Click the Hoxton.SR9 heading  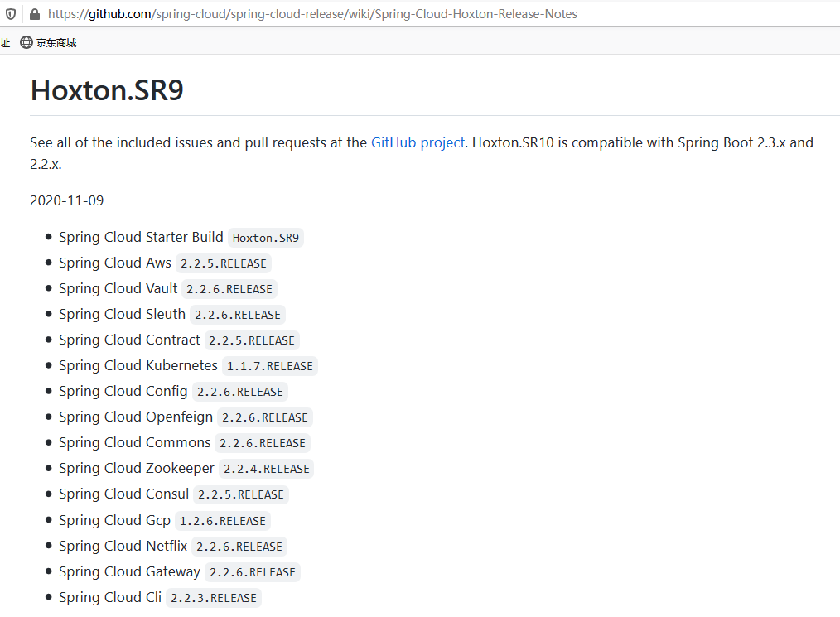[107, 90]
